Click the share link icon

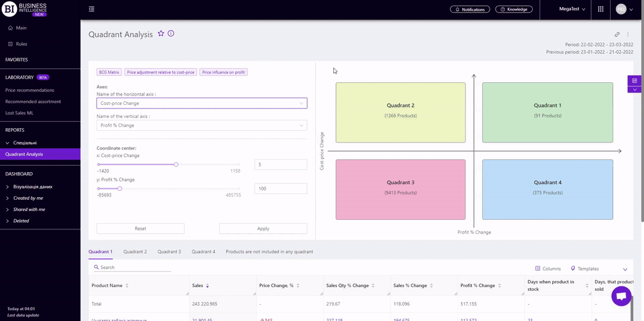(x=617, y=35)
